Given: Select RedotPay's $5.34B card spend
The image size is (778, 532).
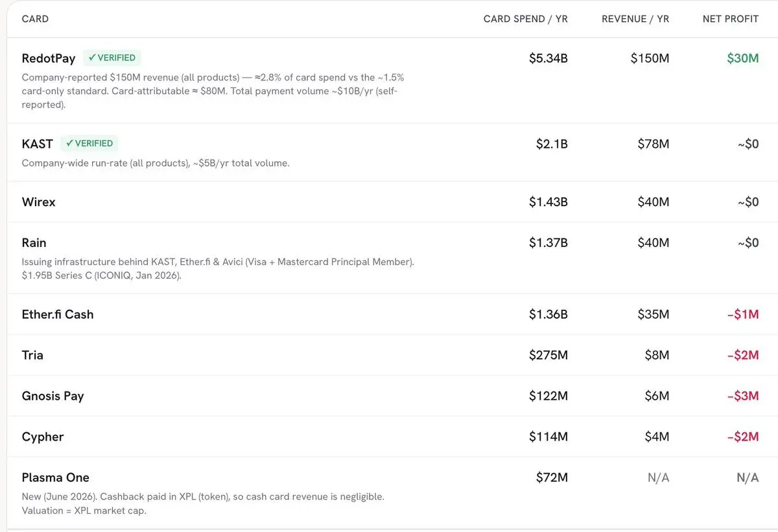Looking at the screenshot, I should 548,58.
